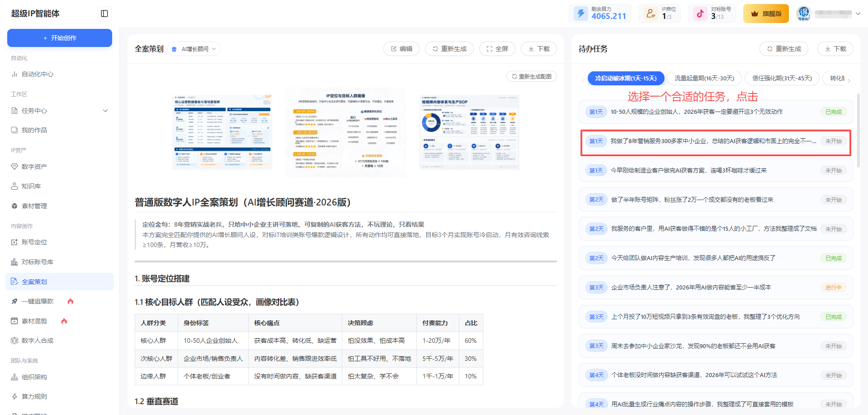Viewport: 868px width, 415px height.
Task: Click the IP席位 person icon
Action: [x=651, y=13]
